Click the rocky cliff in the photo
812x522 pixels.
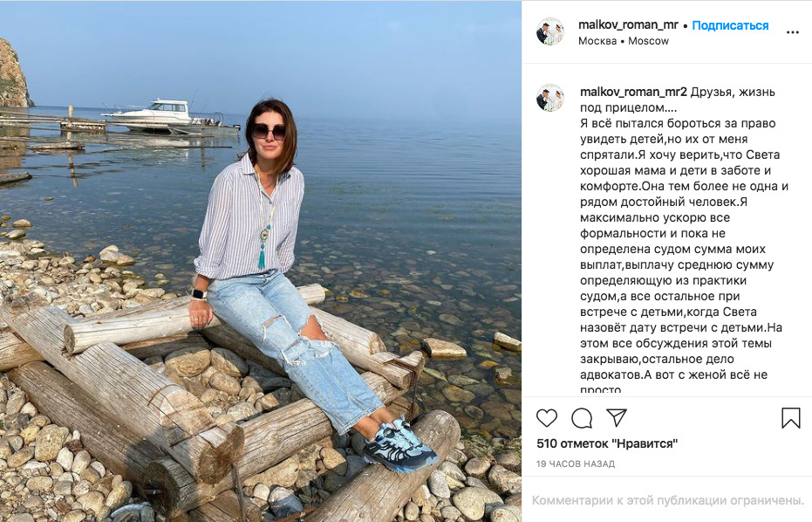click(13, 73)
